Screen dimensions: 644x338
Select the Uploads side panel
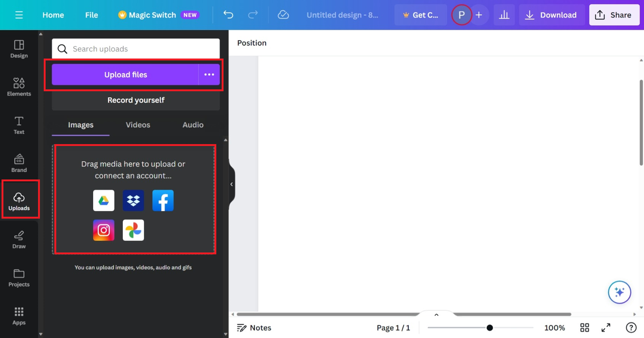(x=19, y=201)
